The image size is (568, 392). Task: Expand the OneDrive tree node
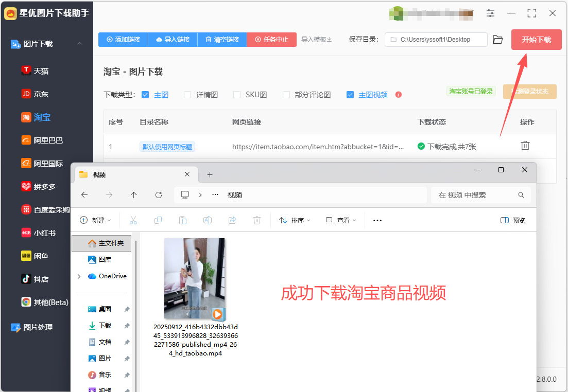(79, 276)
